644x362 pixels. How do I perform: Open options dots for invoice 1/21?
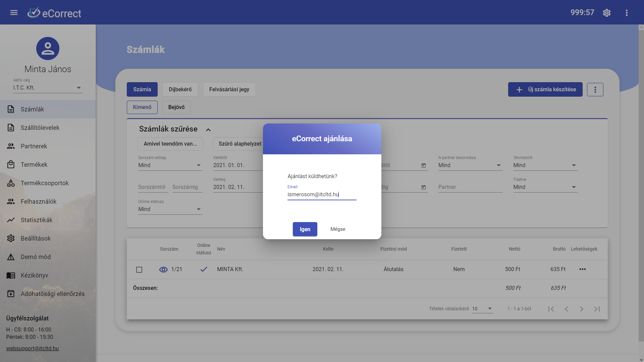582,269
